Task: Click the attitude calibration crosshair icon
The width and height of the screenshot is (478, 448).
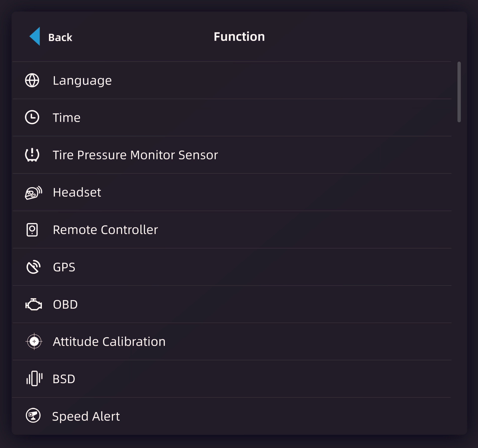Action: coord(34,341)
